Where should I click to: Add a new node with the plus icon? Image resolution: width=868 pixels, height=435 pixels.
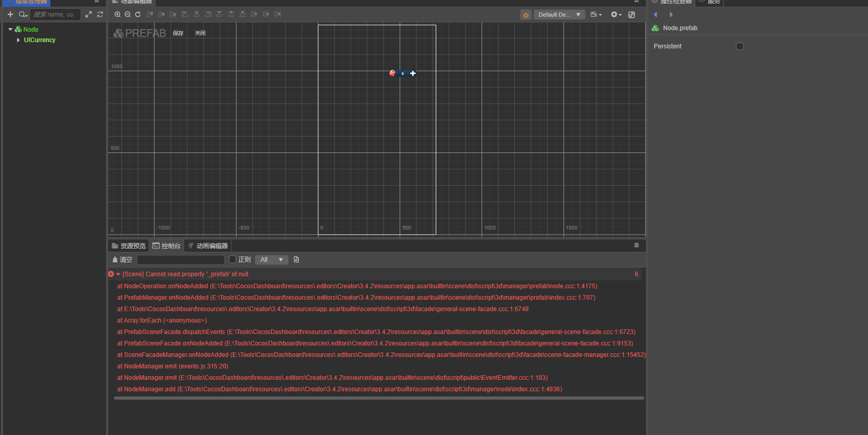[10, 15]
